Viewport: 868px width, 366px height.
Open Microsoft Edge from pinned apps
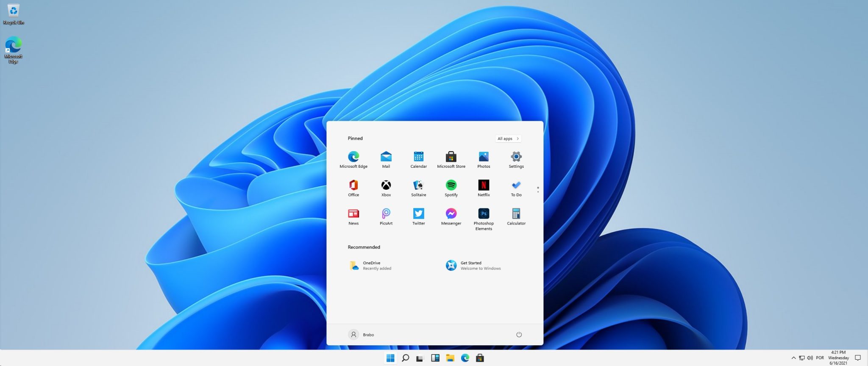pos(353,160)
